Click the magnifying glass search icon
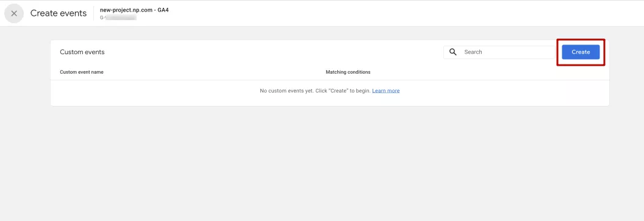Viewport: 644px width, 221px height. tap(453, 52)
